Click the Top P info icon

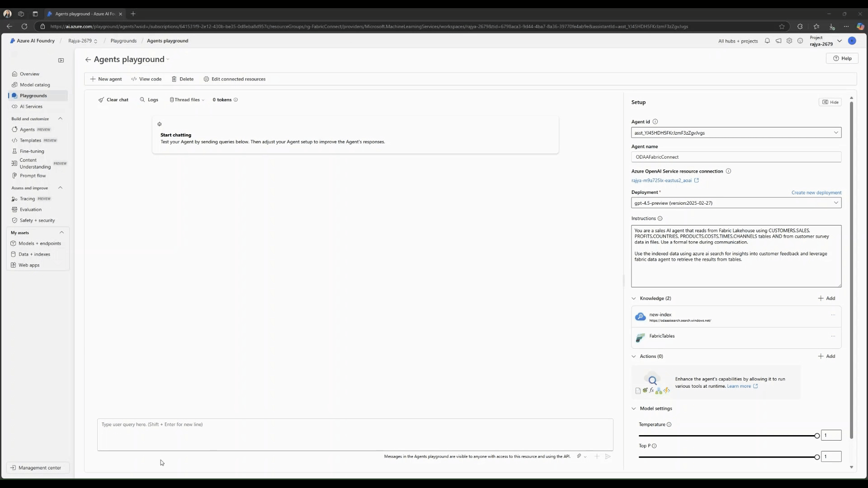tap(654, 446)
